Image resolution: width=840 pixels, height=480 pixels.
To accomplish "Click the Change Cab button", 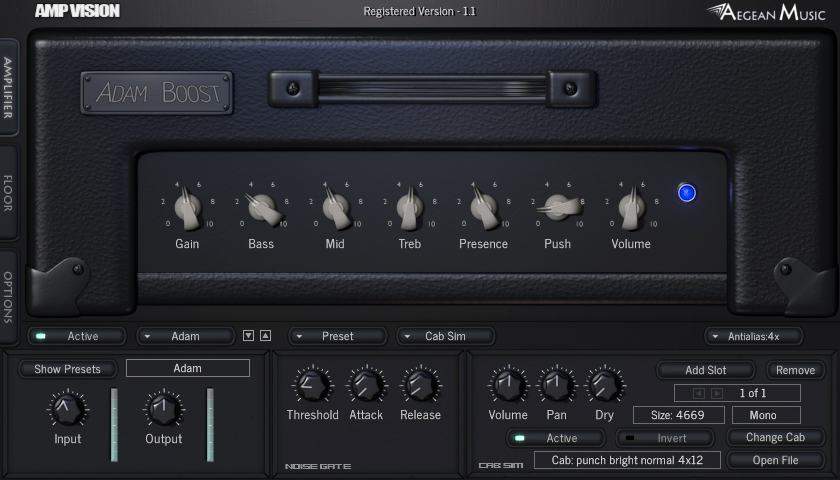I will 775,437.
